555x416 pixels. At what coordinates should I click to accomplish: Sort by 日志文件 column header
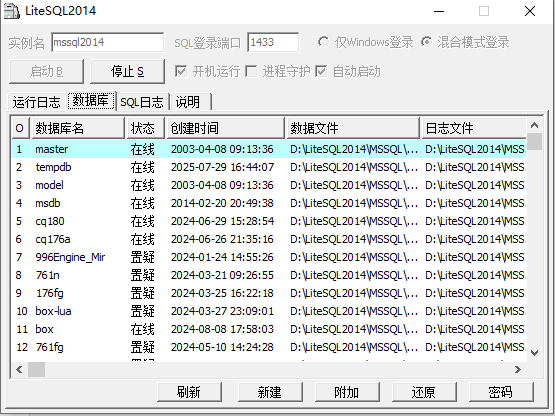pos(474,128)
